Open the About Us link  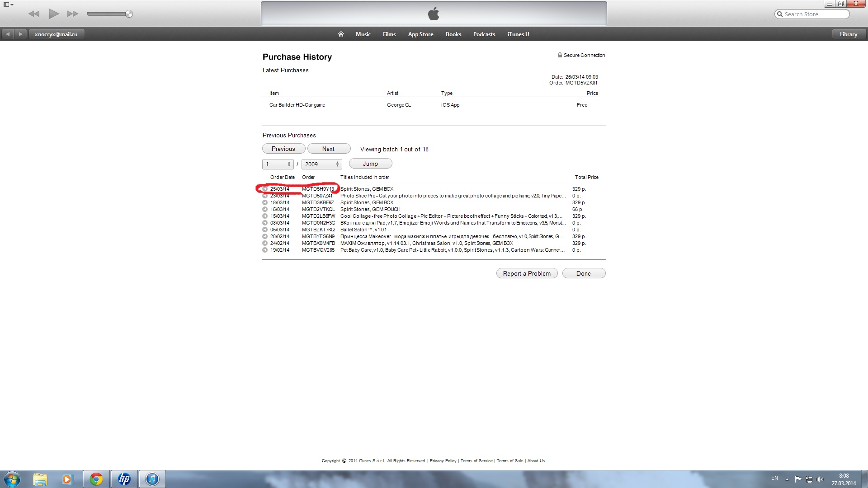tap(536, 461)
